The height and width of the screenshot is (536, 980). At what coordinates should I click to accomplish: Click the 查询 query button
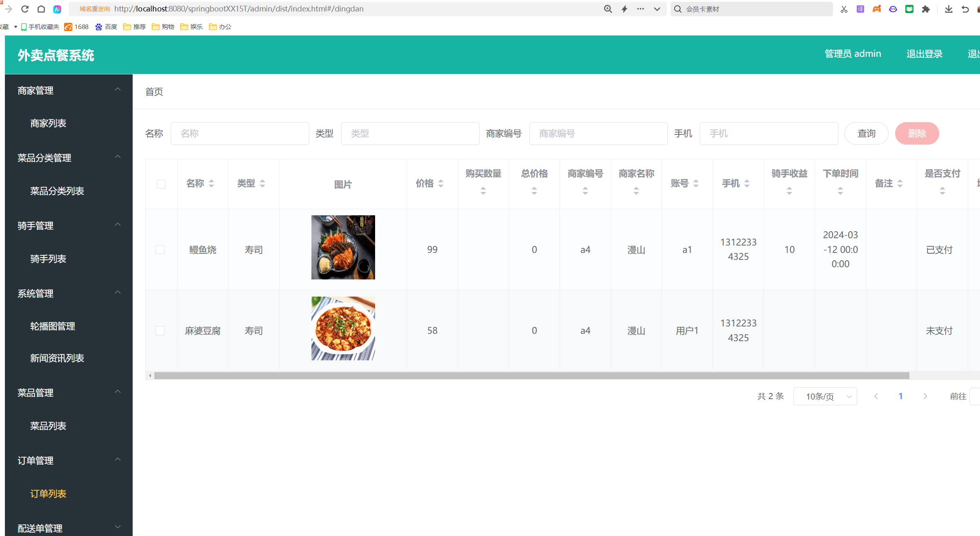click(866, 133)
